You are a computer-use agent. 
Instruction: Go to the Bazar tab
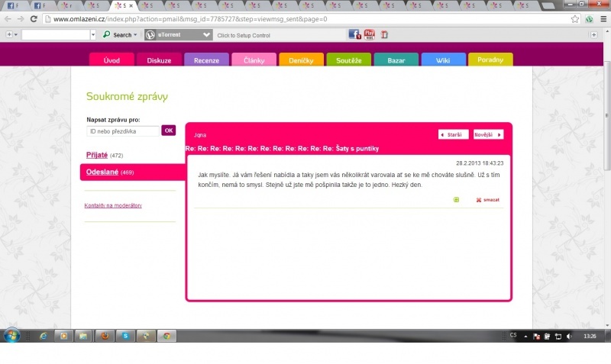click(396, 60)
